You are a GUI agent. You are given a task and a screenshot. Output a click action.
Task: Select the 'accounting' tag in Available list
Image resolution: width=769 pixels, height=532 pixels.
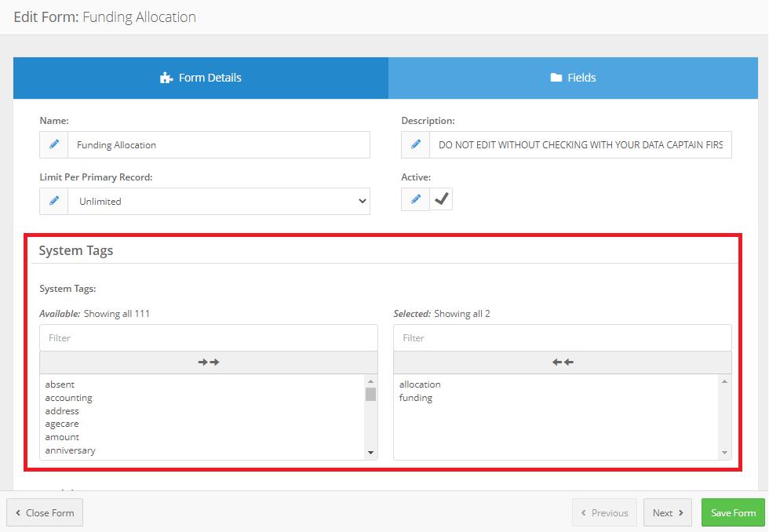click(x=69, y=398)
